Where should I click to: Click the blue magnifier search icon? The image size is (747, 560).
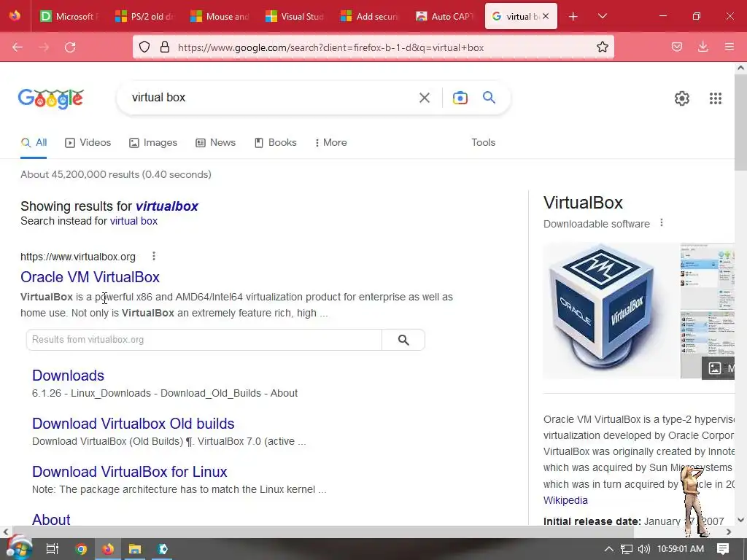pos(489,98)
